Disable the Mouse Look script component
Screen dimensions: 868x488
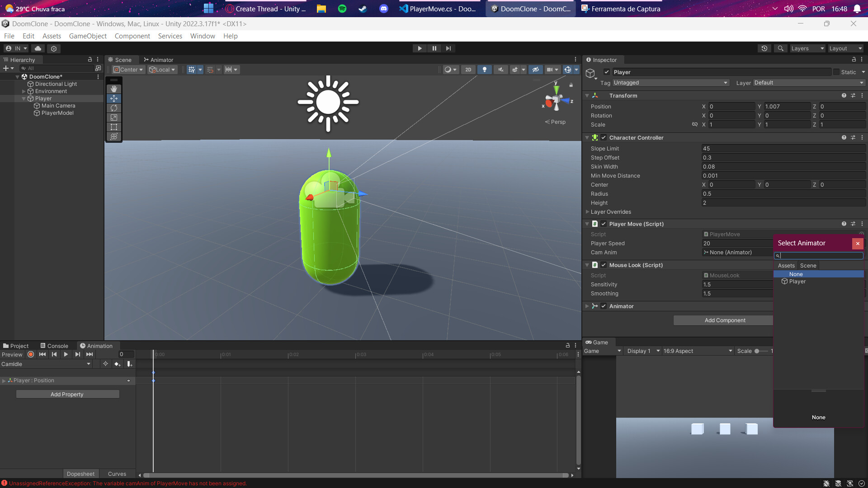point(603,265)
